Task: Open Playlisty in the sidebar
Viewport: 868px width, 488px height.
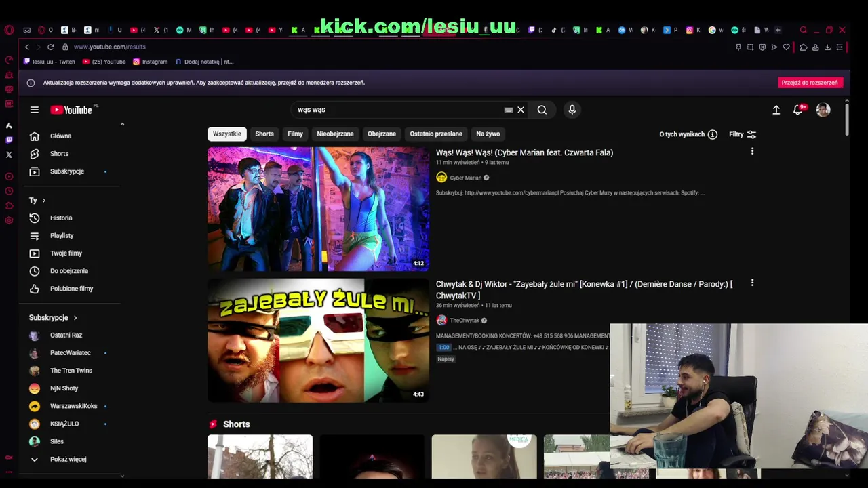Action: tap(71, 236)
